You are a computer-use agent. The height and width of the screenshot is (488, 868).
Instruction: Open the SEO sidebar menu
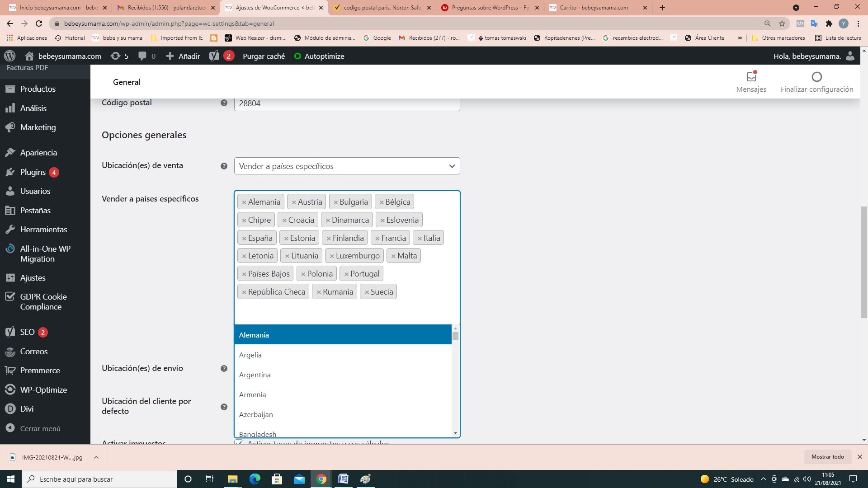coord(27,332)
